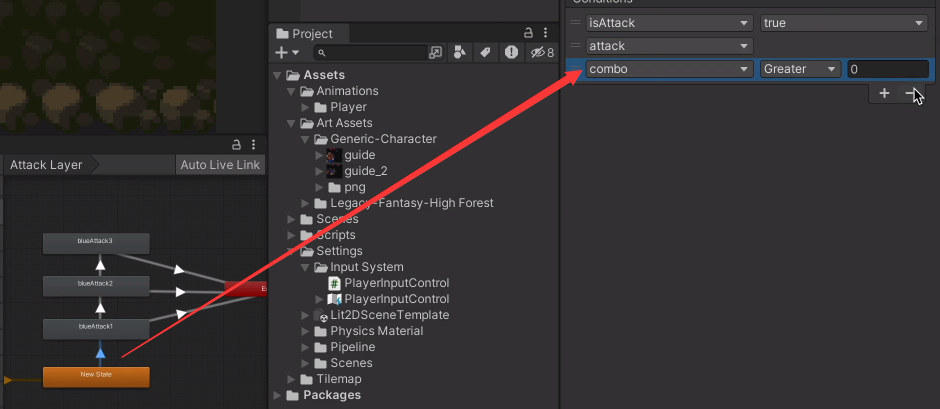Expand the png folder
This screenshot has height=409, width=940.
coord(320,187)
